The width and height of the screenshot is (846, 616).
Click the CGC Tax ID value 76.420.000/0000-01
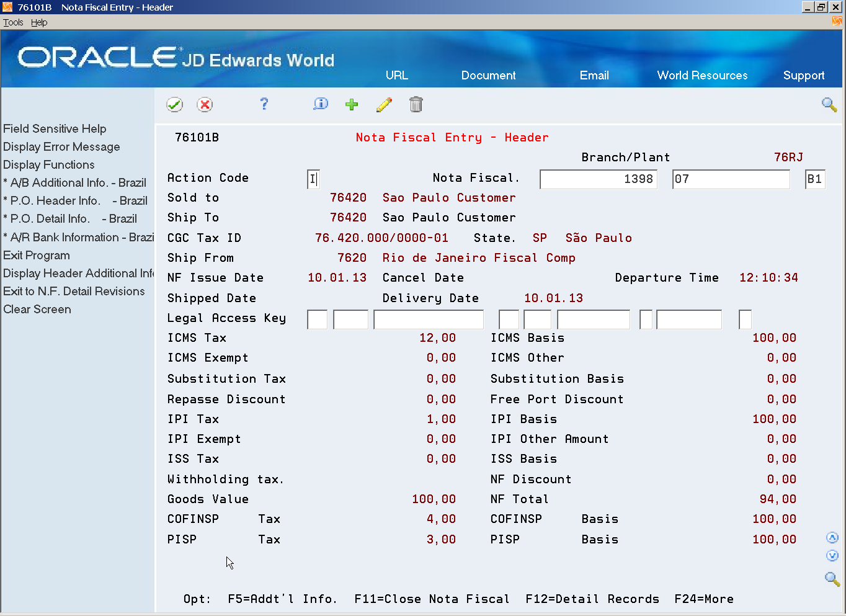tap(381, 238)
